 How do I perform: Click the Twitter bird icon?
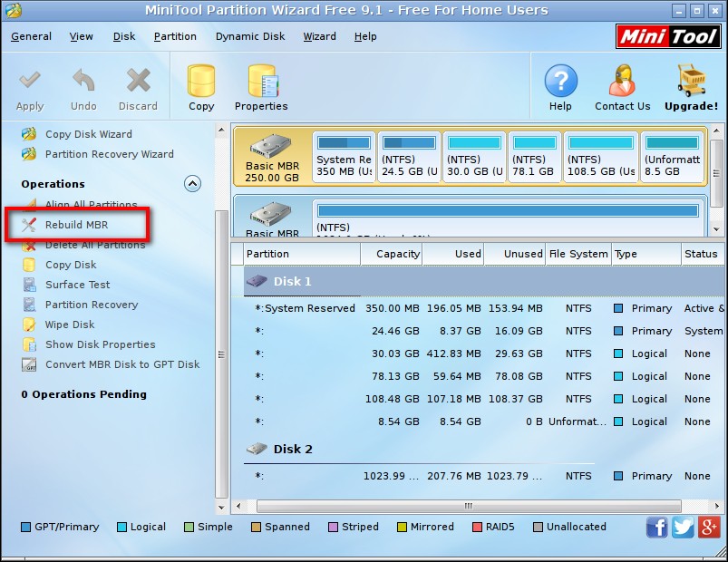point(683,527)
